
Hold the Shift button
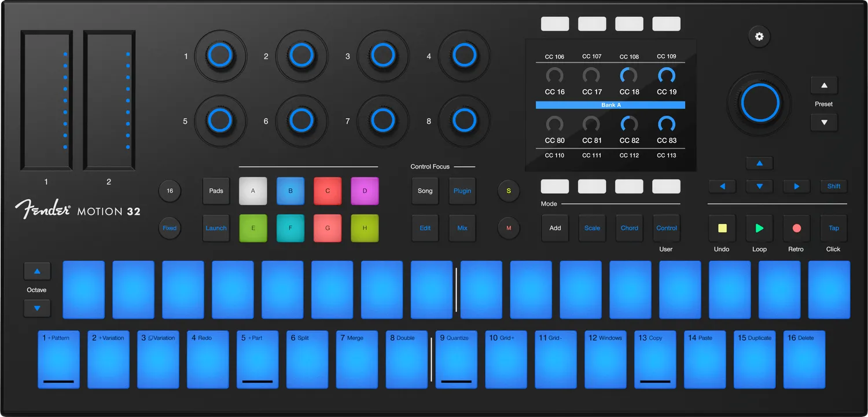[x=834, y=186]
